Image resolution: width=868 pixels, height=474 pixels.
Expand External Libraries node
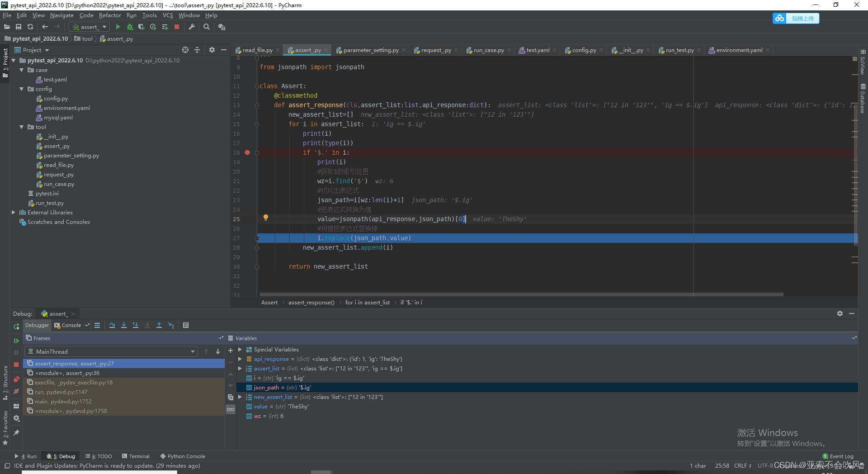click(13, 212)
